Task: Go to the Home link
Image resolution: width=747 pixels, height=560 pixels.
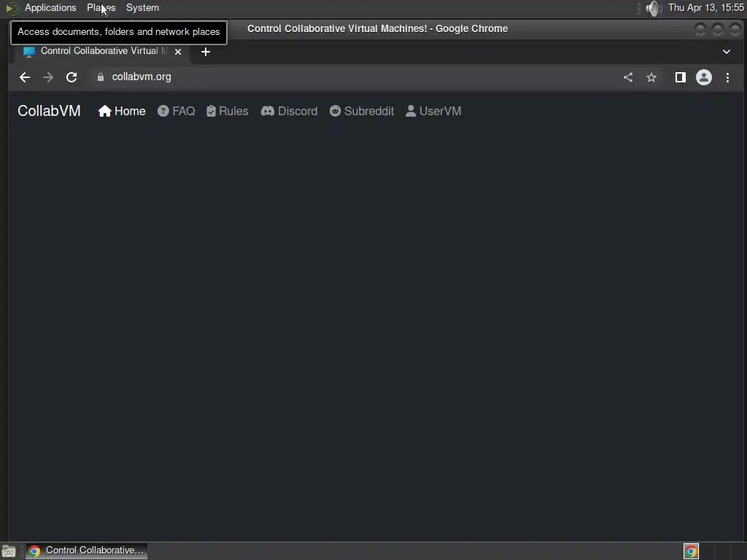Action: (x=122, y=111)
